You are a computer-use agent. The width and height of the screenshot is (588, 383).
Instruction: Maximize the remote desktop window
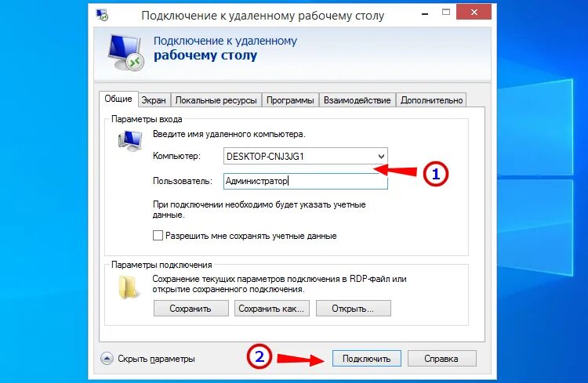click(446, 13)
